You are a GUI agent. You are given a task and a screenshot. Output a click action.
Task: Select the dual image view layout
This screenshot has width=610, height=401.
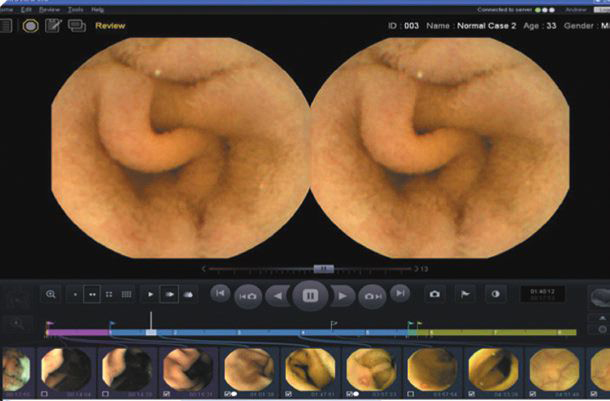tap(93, 295)
